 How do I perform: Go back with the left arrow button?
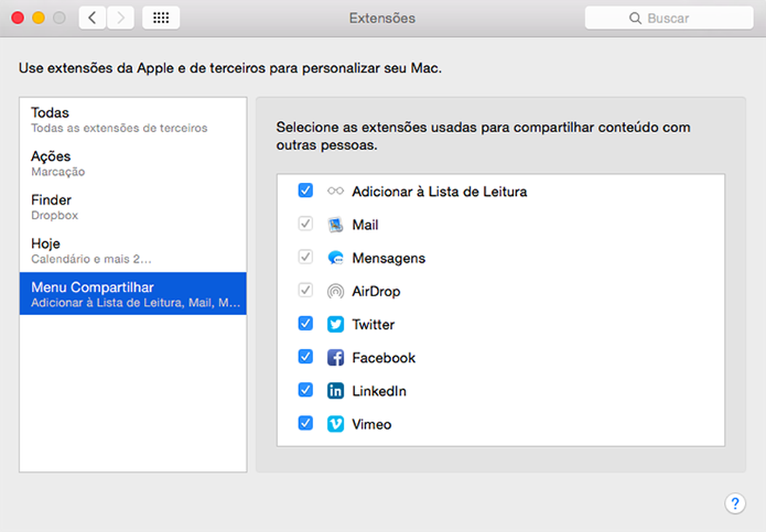point(93,18)
